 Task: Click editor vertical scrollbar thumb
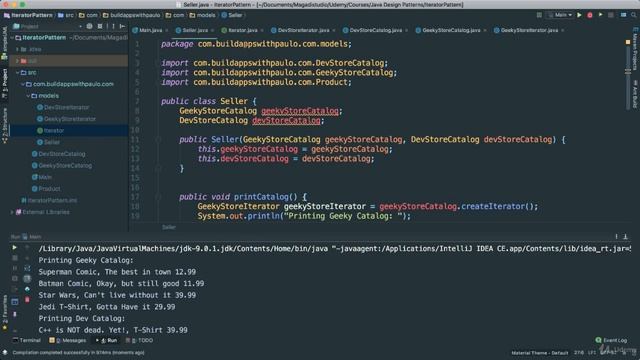pos(628,78)
